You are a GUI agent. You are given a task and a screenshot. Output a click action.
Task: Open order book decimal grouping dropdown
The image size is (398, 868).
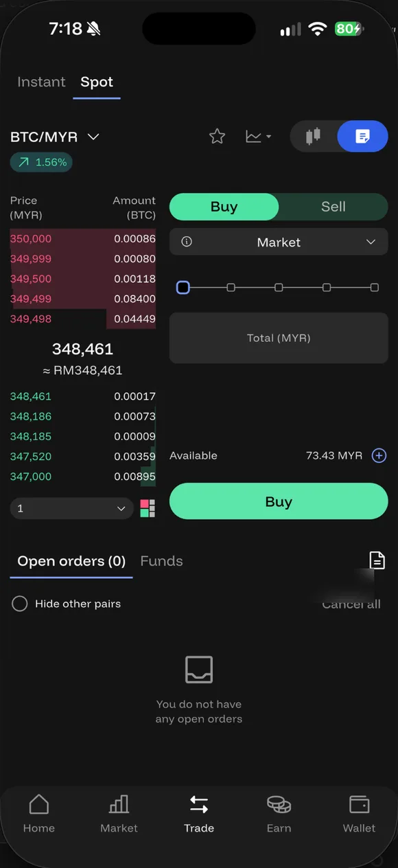click(x=71, y=508)
